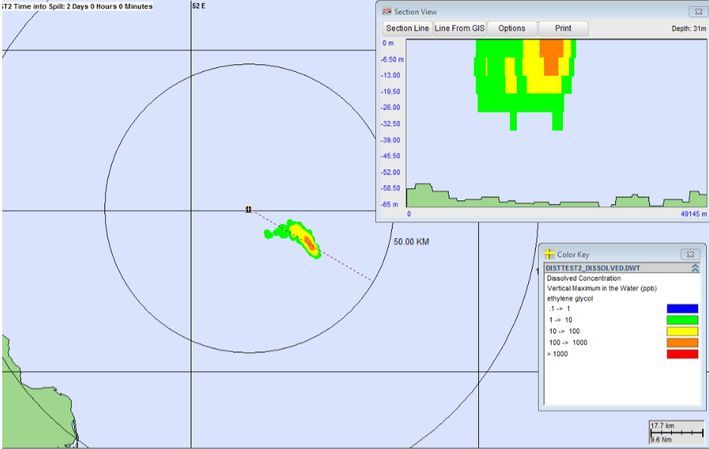This screenshot has height=449, width=709.
Task: Click the Color Key window icon
Action: (549, 254)
